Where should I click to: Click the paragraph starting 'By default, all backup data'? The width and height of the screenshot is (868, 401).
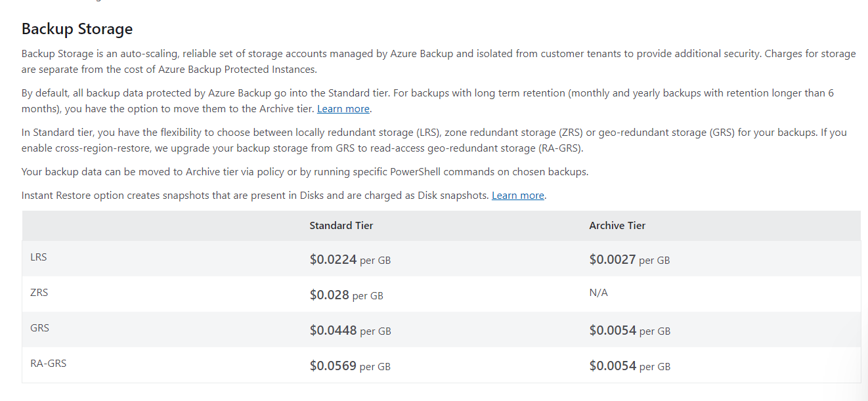[427, 101]
